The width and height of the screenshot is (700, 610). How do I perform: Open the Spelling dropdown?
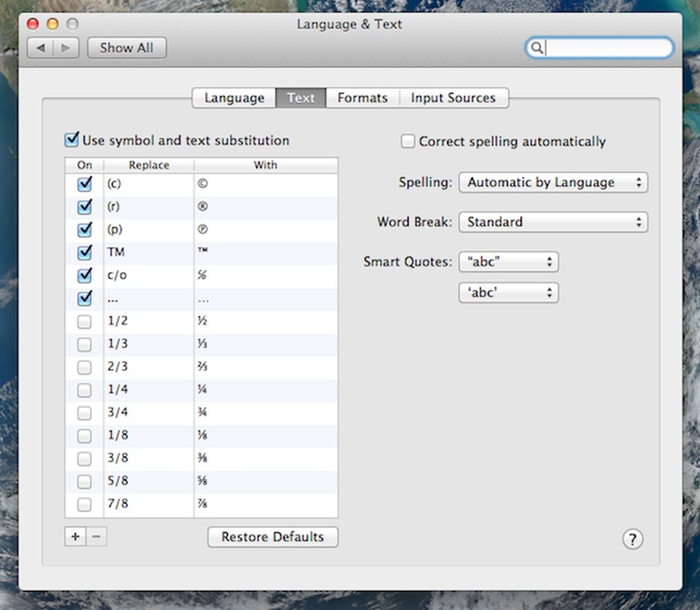(553, 182)
